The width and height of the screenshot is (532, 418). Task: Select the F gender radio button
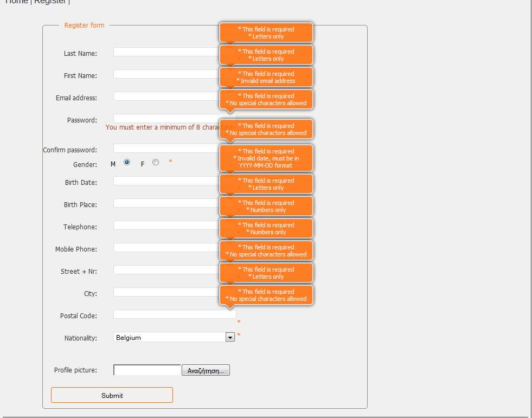pyautogui.click(x=156, y=162)
